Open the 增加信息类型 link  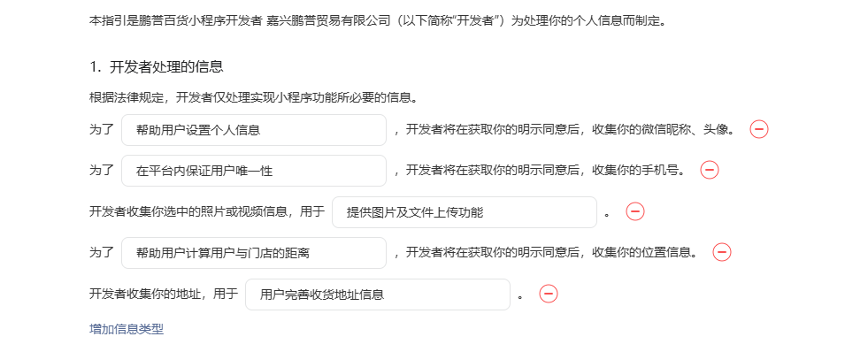pyautogui.click(x=127, y=329)
